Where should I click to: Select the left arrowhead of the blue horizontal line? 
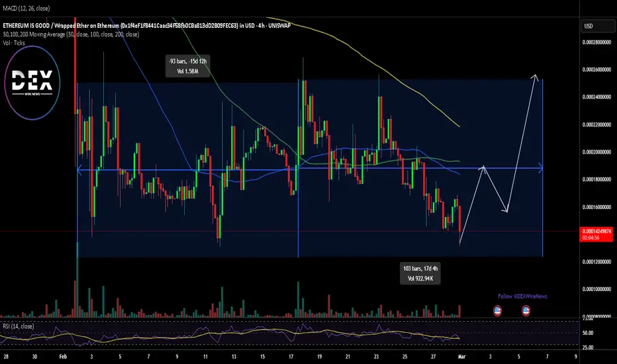[x=79, y=170]
